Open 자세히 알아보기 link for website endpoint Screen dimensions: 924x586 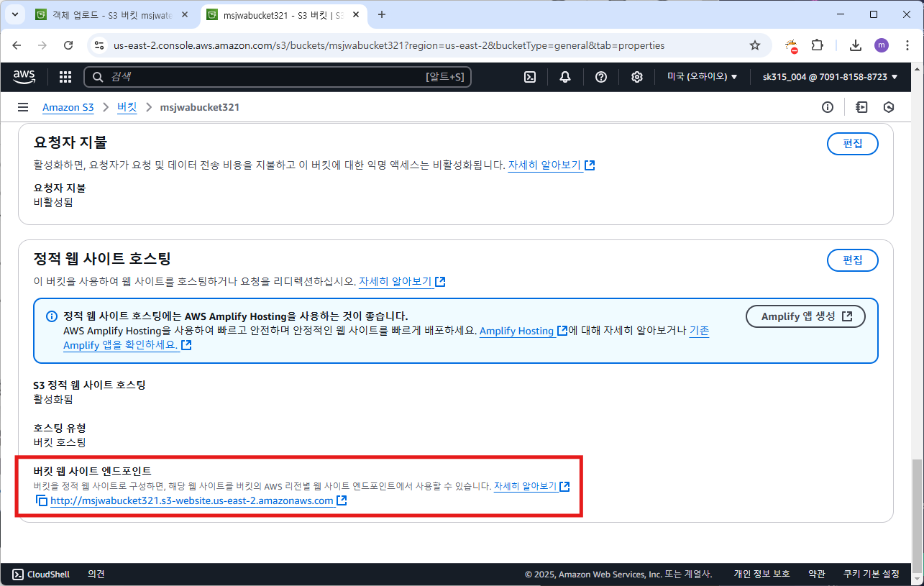point(531,486)
